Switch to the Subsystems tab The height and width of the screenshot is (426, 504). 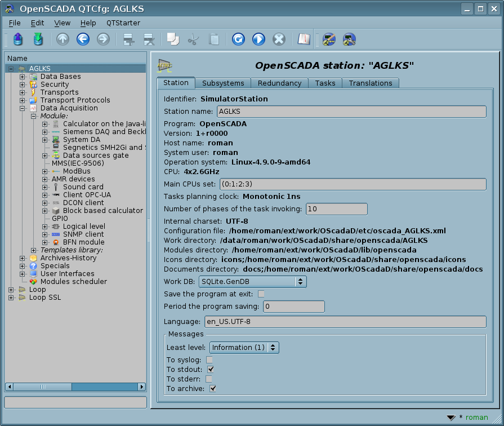click(223, 83)
